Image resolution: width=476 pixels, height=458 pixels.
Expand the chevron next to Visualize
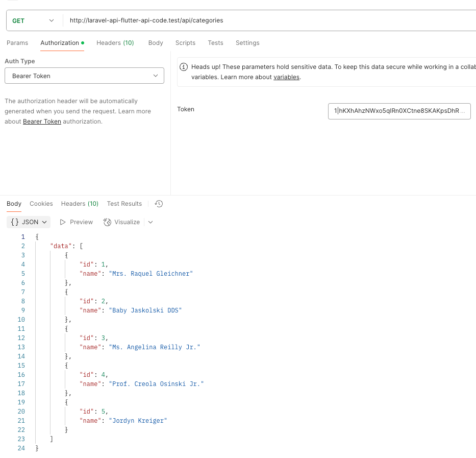[x=151, y=222]
